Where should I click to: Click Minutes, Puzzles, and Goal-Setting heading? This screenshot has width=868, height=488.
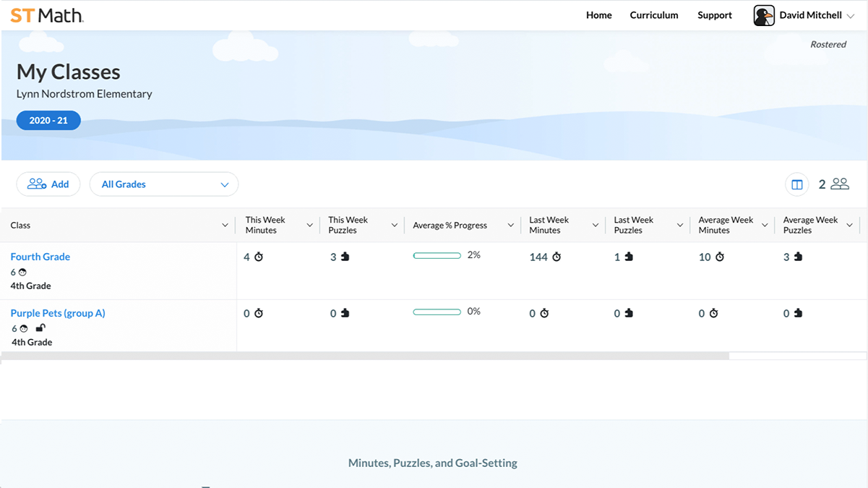[x=433, y=463]
